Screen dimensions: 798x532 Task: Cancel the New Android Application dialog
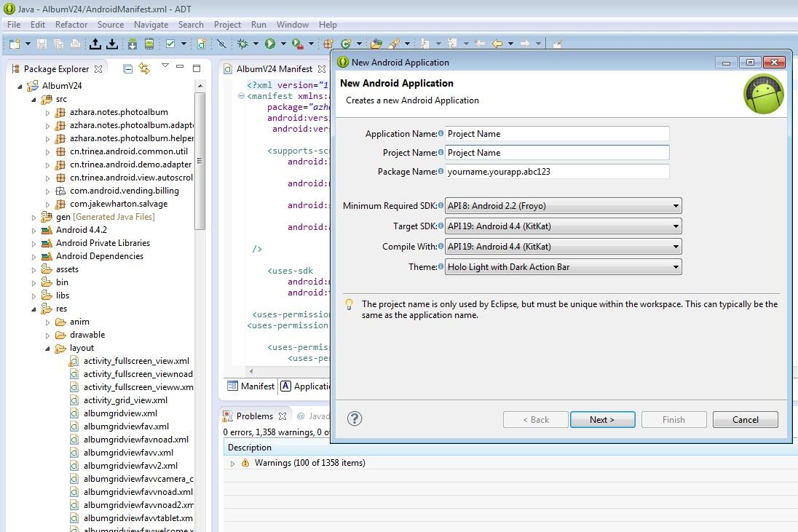point(745,419)
